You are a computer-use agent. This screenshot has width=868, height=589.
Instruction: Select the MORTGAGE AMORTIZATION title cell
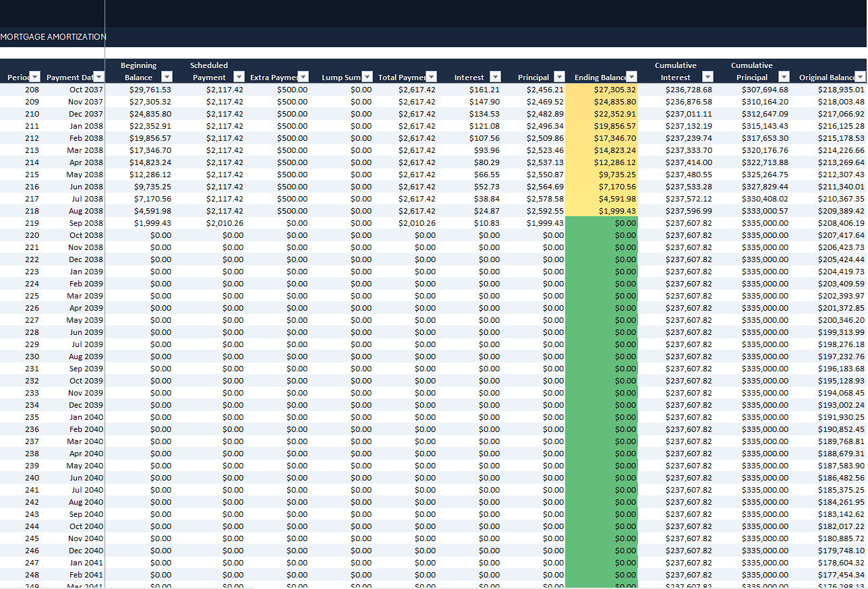[53, 36]
